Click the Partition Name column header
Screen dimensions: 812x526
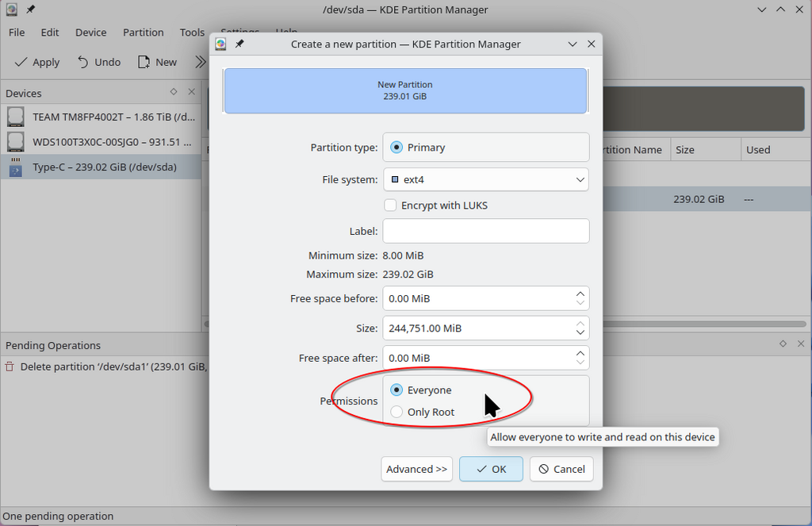(637, 150)
